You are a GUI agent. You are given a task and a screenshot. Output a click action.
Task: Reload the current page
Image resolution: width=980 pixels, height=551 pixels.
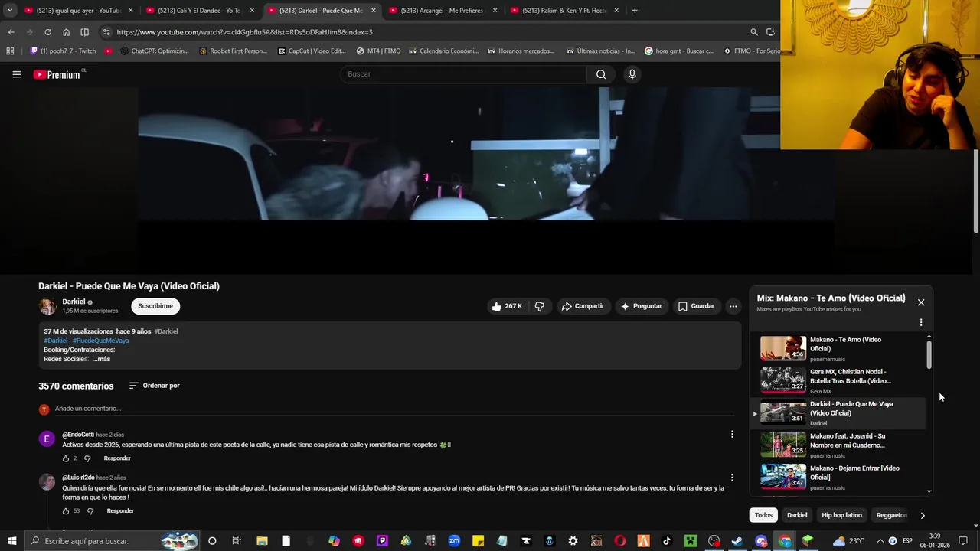coord(47,32)
